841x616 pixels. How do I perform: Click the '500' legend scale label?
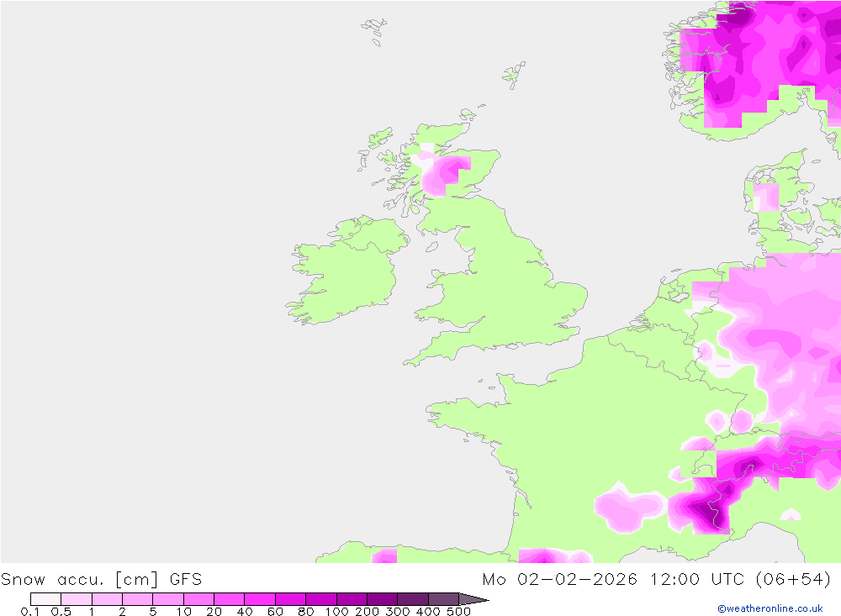[x=459, y=612]
